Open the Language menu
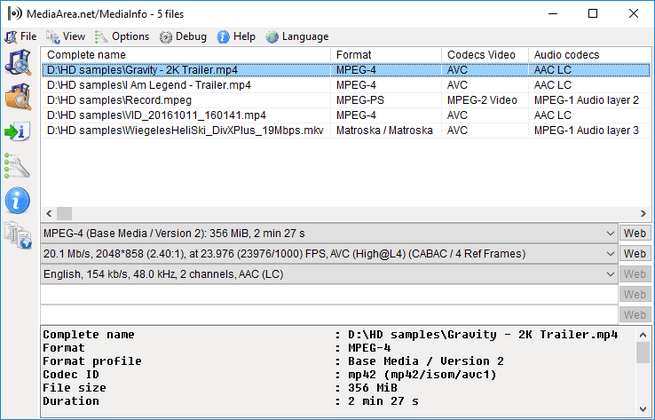This screenshot has height=420, width=655. click(x=297, y=37)
